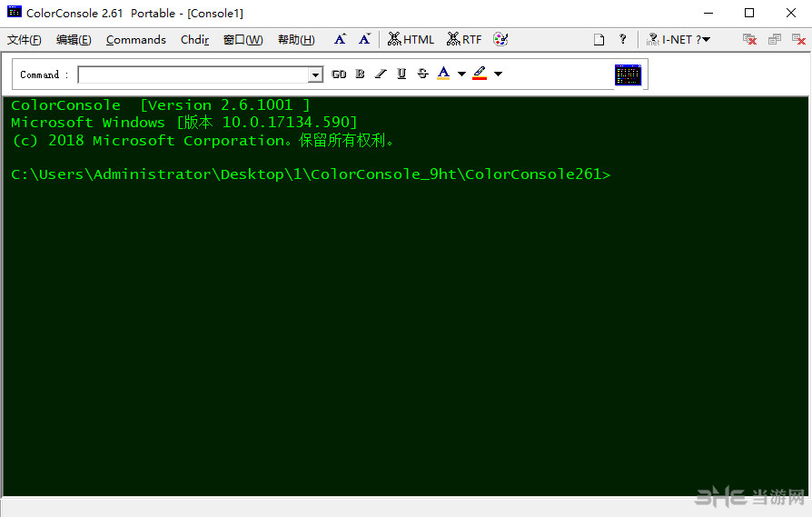812x517 pixels.
Task: Export console output as RTF
Action: click(464, 39)
